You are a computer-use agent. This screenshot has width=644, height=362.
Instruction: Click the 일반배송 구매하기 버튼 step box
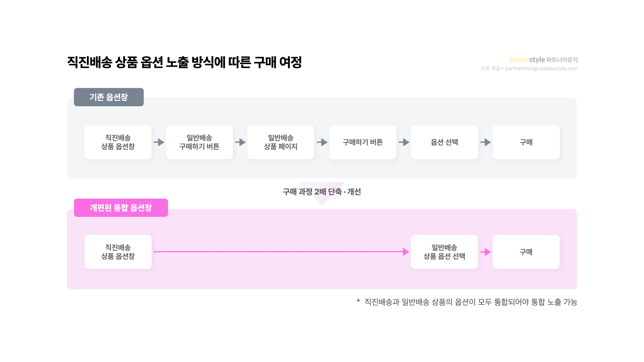pos(199,142)
